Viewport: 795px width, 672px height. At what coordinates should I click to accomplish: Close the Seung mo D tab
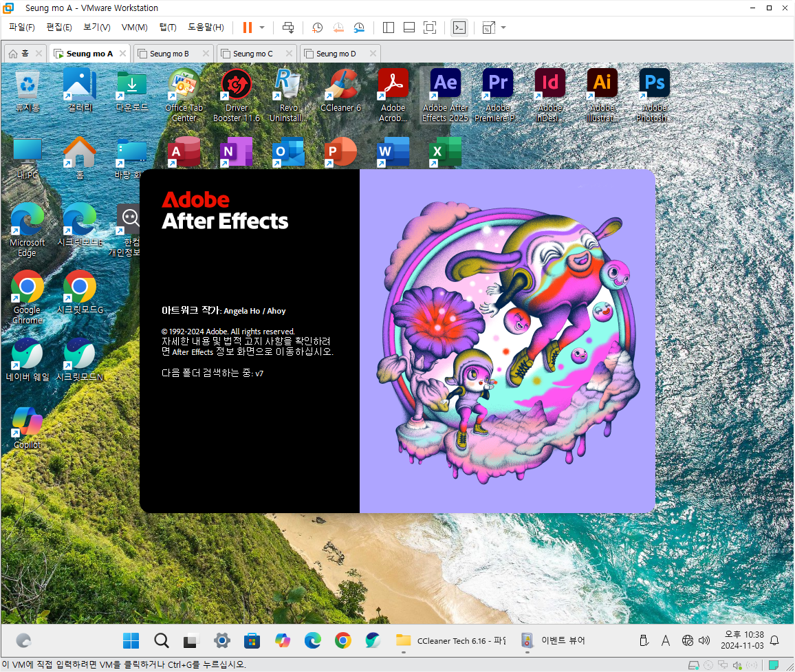click(x=373, y=53)
